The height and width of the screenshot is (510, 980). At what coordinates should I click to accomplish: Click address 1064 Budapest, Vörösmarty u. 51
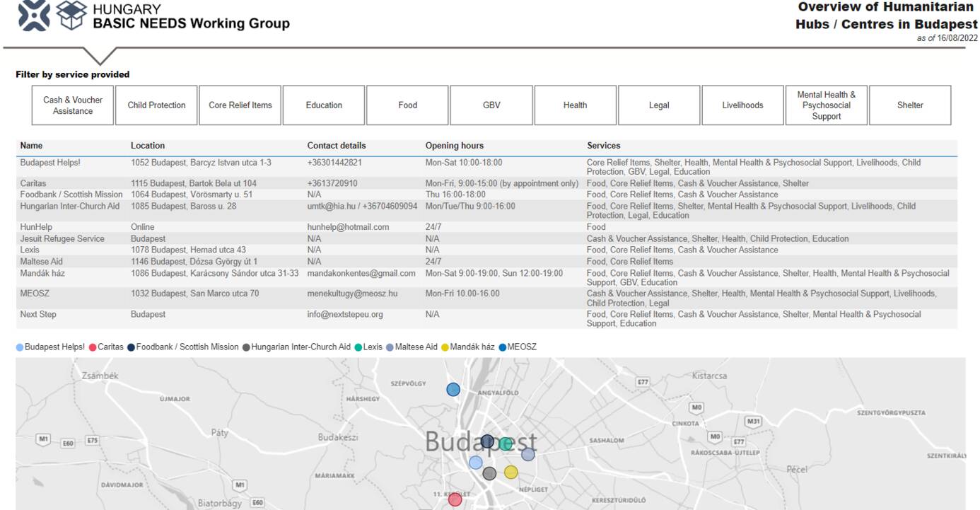tap(192, 194)
